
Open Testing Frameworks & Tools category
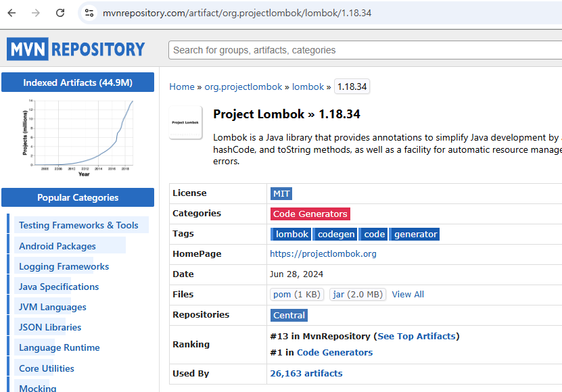(78, 225)
